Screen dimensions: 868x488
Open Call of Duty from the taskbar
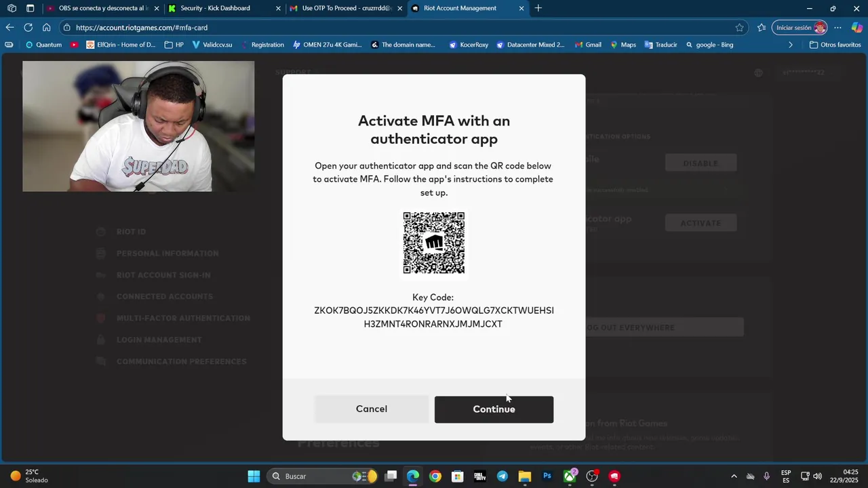tap(480, 476)
